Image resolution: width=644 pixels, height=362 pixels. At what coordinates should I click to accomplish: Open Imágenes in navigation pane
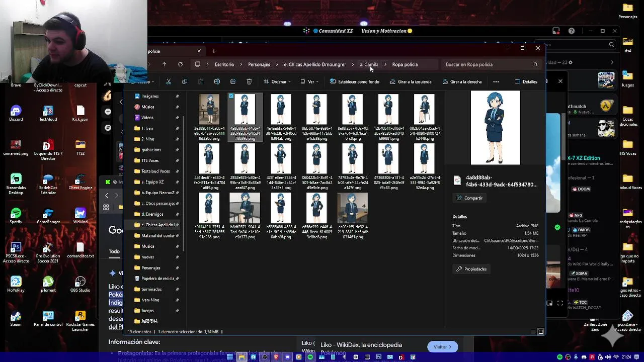[150, 96]
